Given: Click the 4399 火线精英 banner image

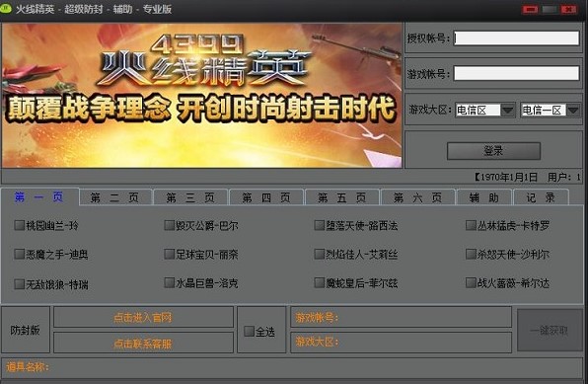Looking at the screenshot, I should click(x=201, y=95).
